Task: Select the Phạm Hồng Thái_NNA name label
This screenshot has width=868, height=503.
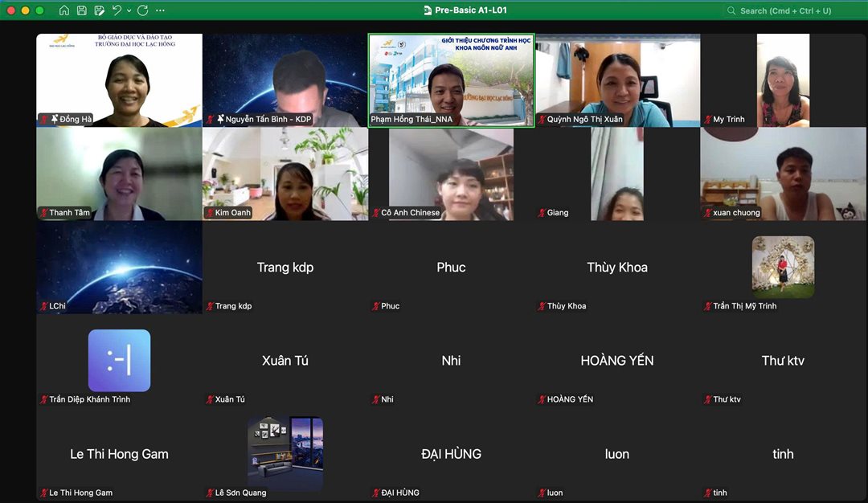Action: coord(411,119)
